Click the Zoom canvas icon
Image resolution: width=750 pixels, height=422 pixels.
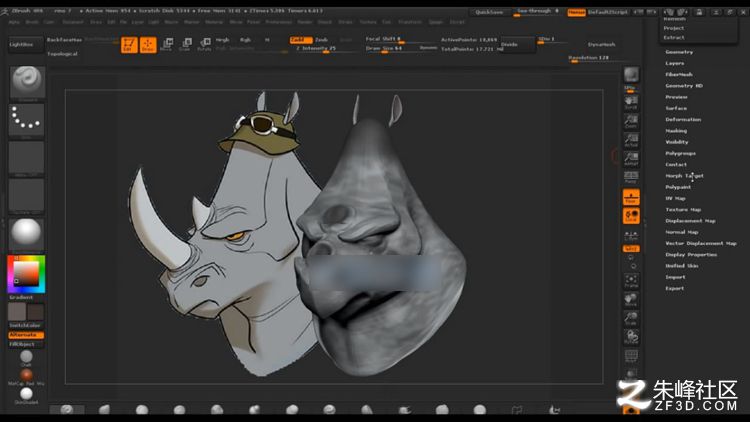(x=631, y=121)
